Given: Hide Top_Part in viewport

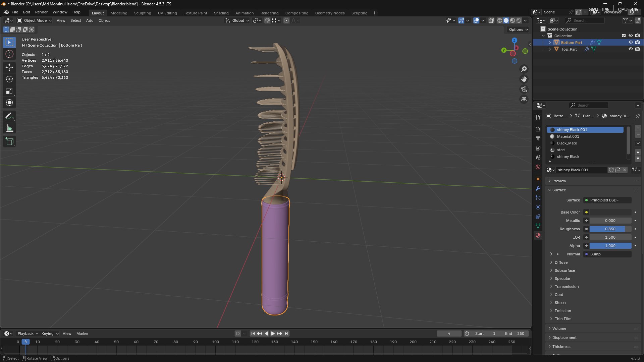Looking at the screenshot, I should [631, 49].
